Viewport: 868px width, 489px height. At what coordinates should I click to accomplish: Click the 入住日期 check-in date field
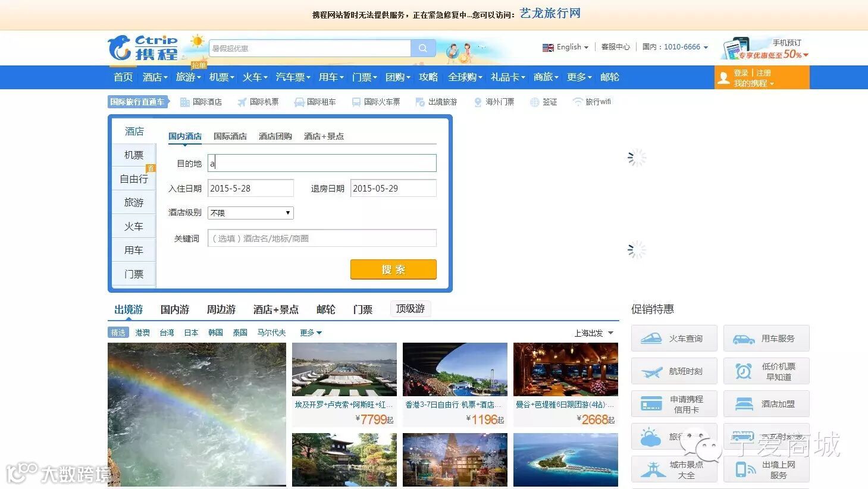pyautogui.click(x=250, y=188)
